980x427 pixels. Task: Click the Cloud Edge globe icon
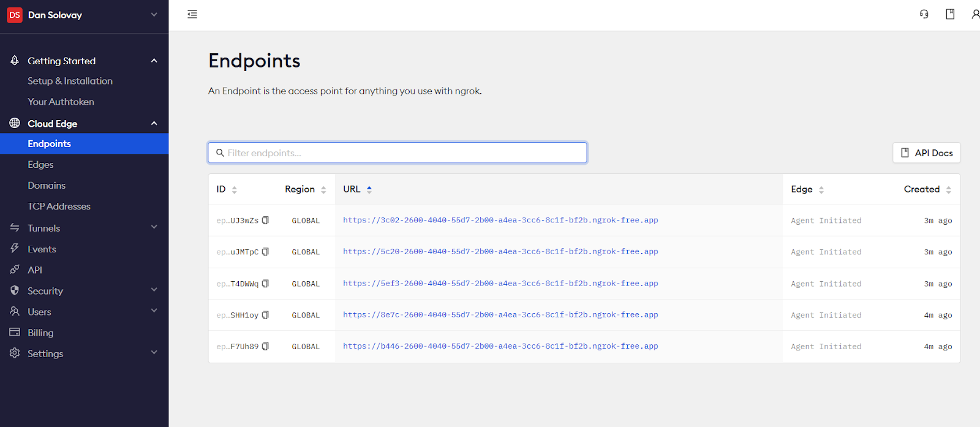pos(15,123)
